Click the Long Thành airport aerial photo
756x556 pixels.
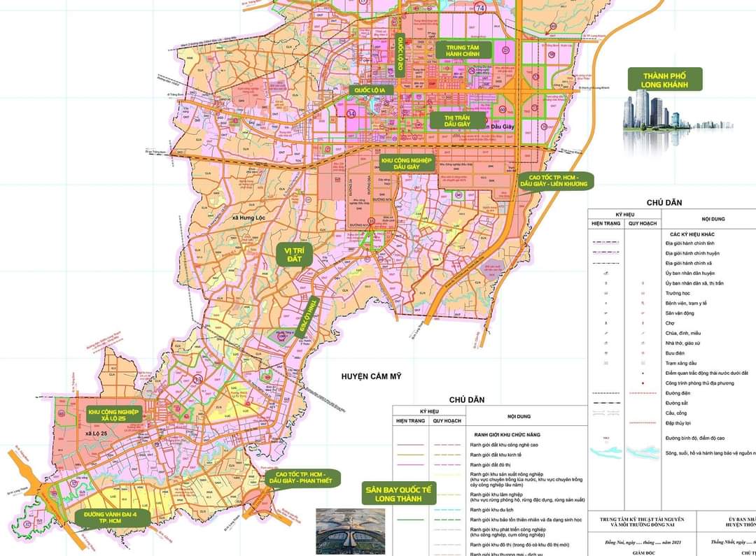350,529
